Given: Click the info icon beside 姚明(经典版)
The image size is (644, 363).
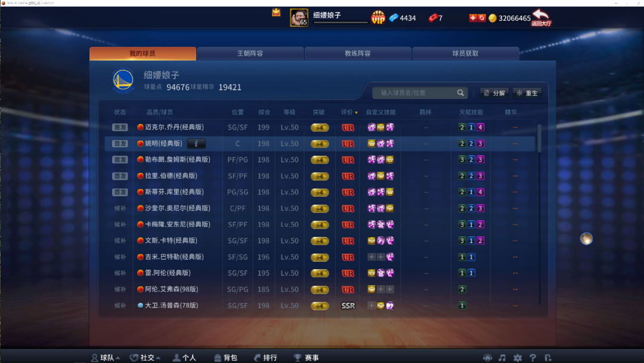Looking at the screenshot, I should click(x=196, y=143).
